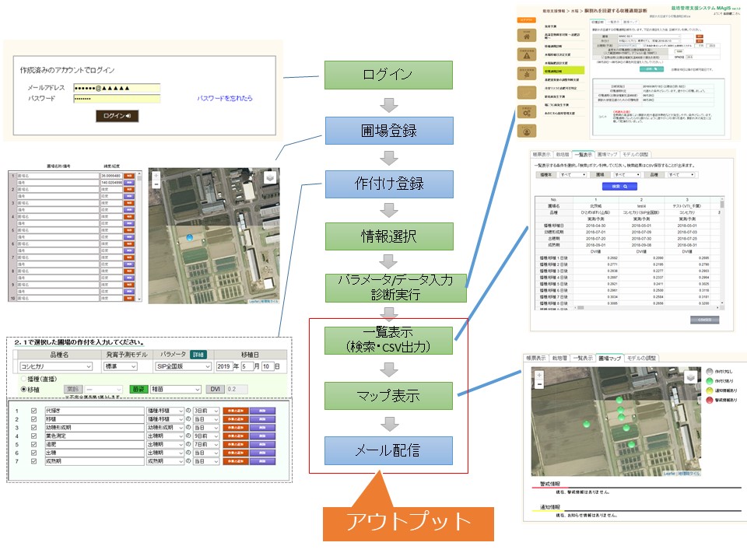Zoom out on the field registration map

[x=156, y=184]
